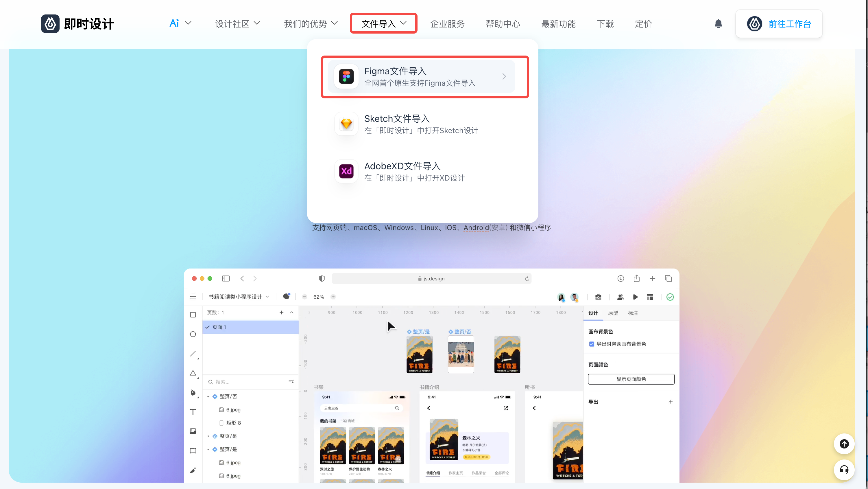This screenshot has width=868, height=489.
Task: Toggle the browser sidebar icon in mockup
Action: [226, 279]
